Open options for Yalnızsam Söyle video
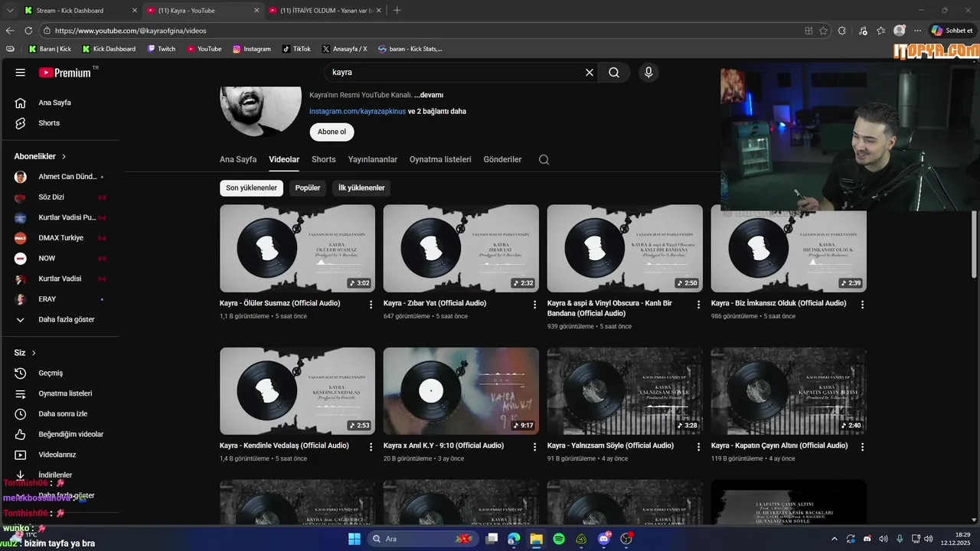The width and height of the screenshot is (980, 551). pyautogui.click(x=698, y=447)
